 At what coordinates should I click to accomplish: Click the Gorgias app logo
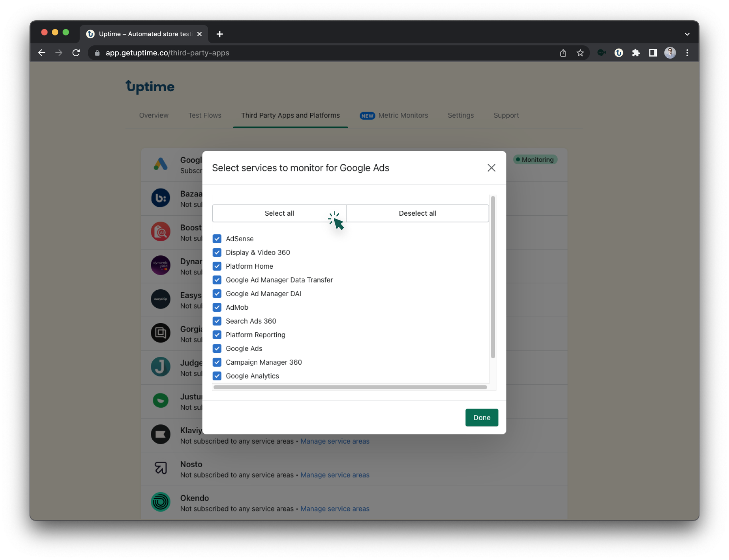pos(161,333)
